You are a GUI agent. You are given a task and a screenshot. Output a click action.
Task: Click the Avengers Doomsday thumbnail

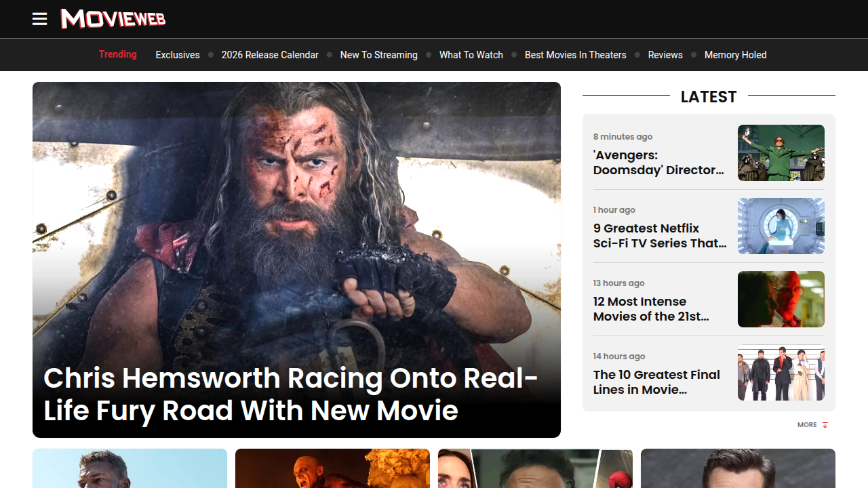[x=781, y=152]
